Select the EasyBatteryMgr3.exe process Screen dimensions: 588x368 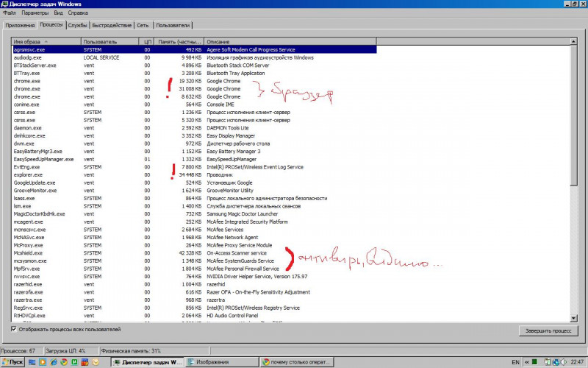point(194,152)
